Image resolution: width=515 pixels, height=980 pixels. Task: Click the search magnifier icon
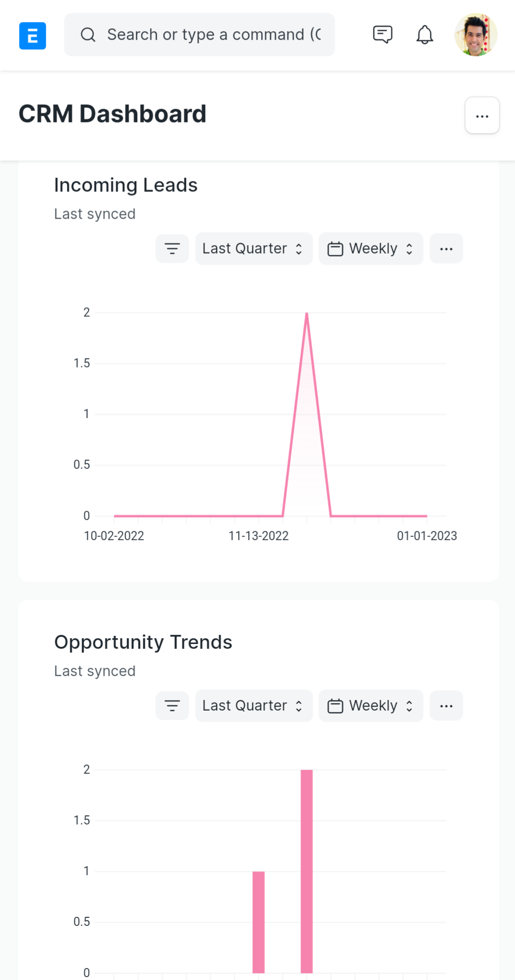click(x=88, y=35)
